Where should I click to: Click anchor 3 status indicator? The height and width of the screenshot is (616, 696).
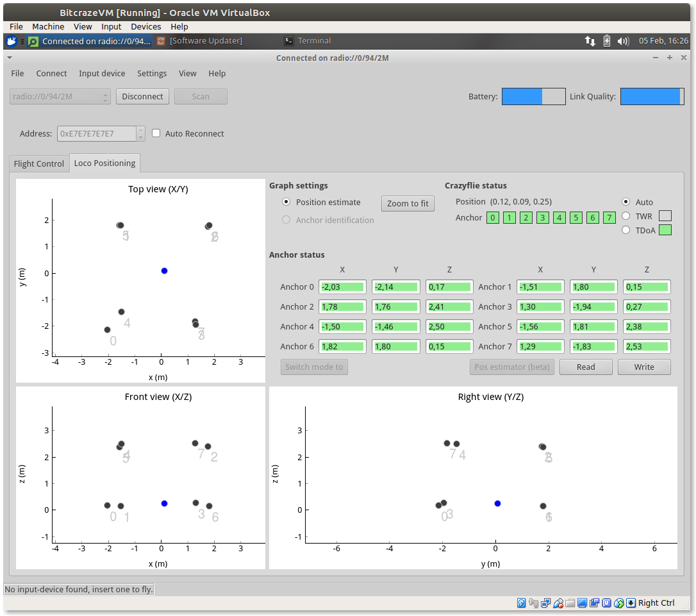coord(542,217)
